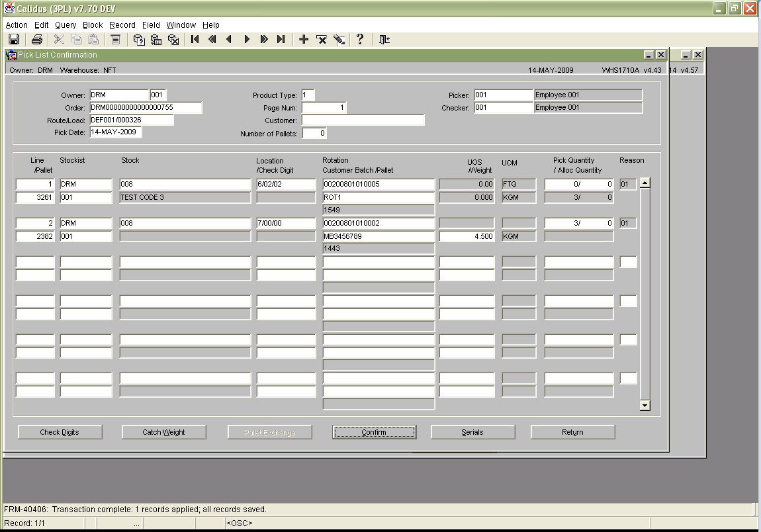Click the exit door toolbar icon
The width and height of the screenshot is (761, 532).
pyautogui.click(x=384, y=39)
